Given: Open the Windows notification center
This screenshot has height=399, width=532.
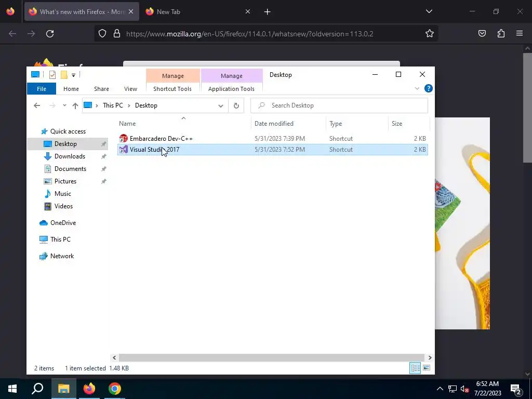Looking at the screenshot, I should tap(516, 389).
